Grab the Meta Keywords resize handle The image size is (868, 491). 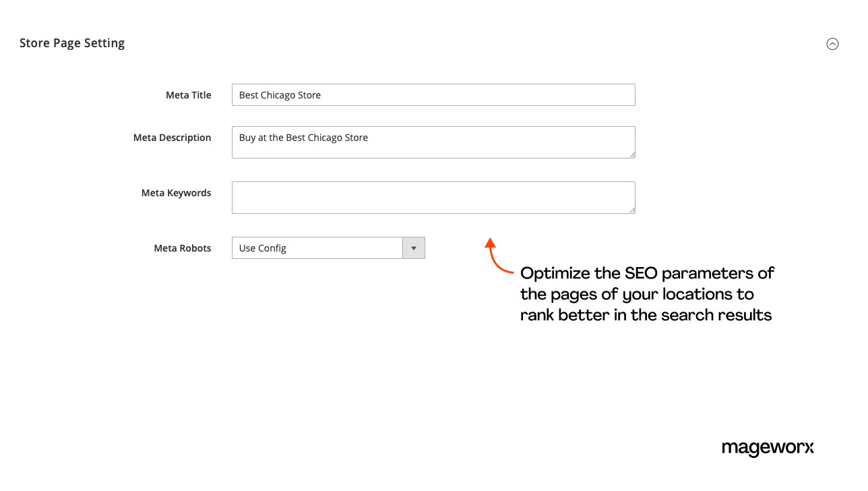631,210
